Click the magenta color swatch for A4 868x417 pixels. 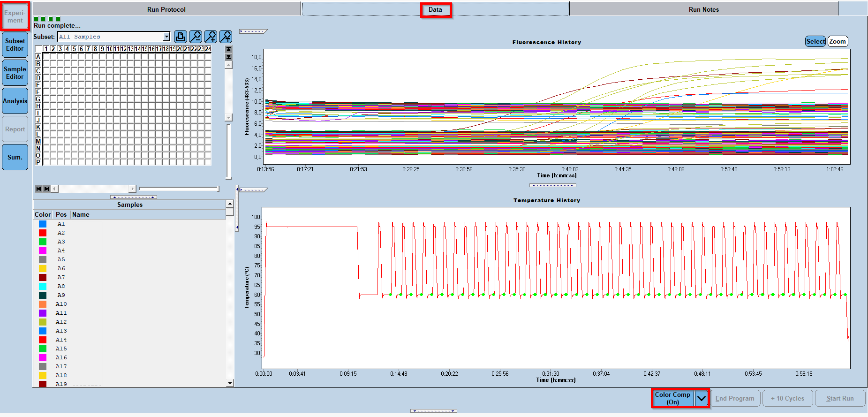coord(43,250)
